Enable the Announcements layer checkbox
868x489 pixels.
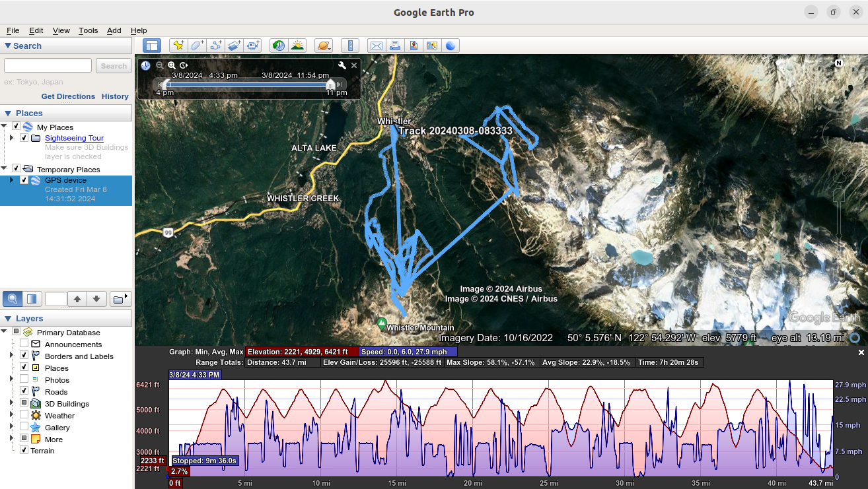(24, 344)
